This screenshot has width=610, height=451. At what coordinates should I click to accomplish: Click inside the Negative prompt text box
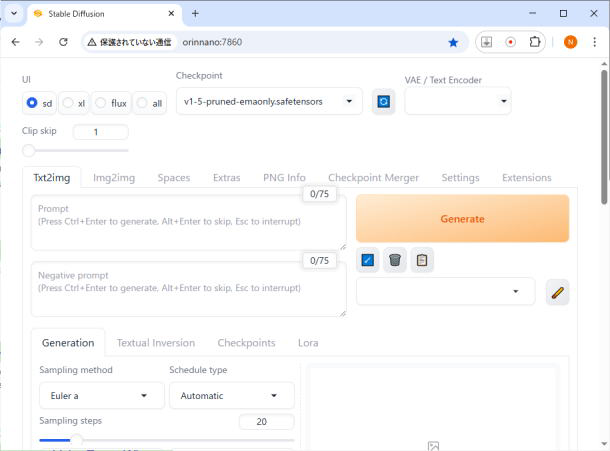point(188,290)
